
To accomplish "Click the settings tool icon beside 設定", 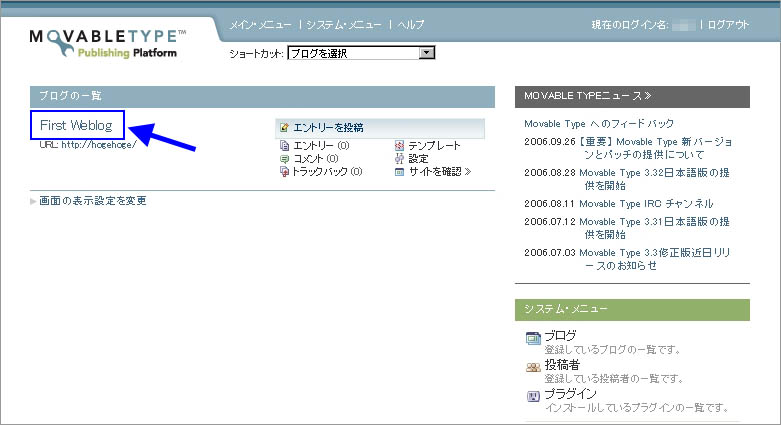I will (x=399, y=159).
